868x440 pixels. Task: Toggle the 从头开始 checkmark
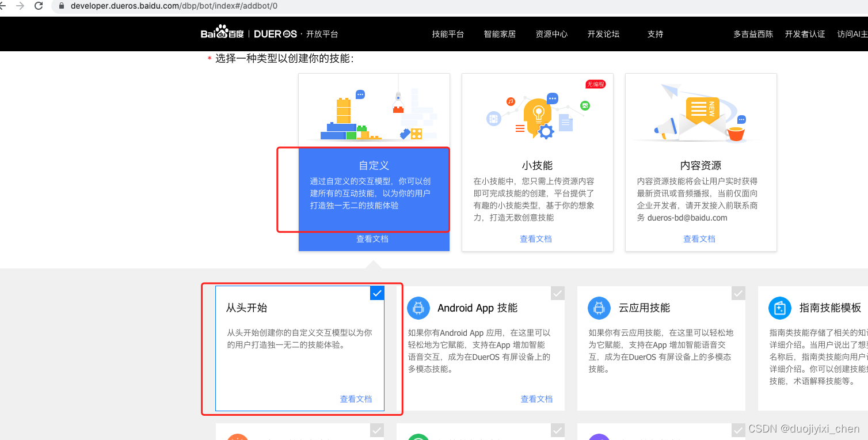coord(377,293)
